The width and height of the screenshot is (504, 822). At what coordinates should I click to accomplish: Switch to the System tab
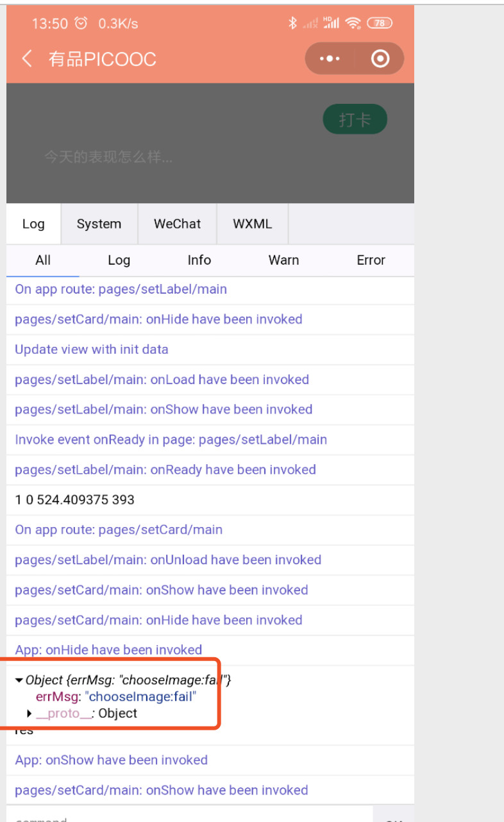tap(99, 224)
